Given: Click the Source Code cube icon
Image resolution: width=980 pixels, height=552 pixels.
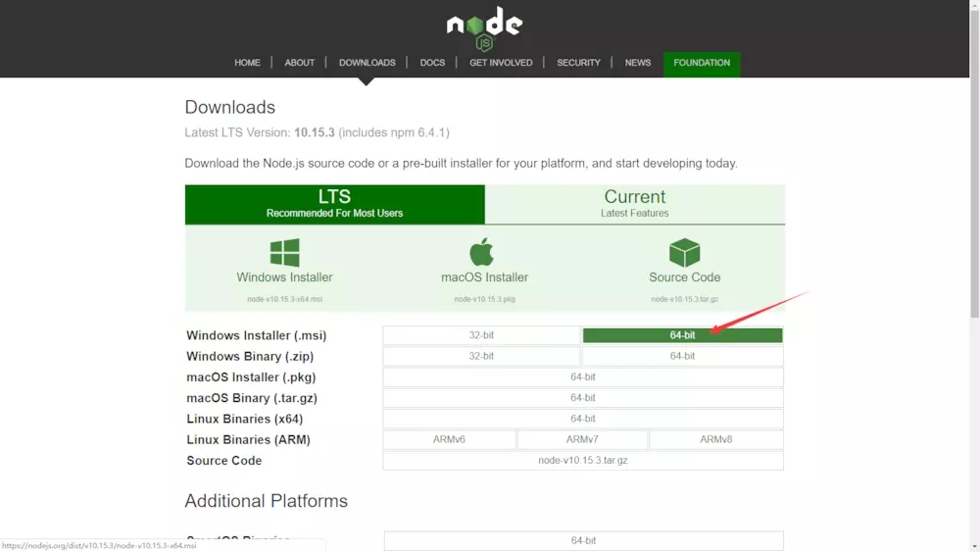Looking at the screenshot, I should pos(684,253).
